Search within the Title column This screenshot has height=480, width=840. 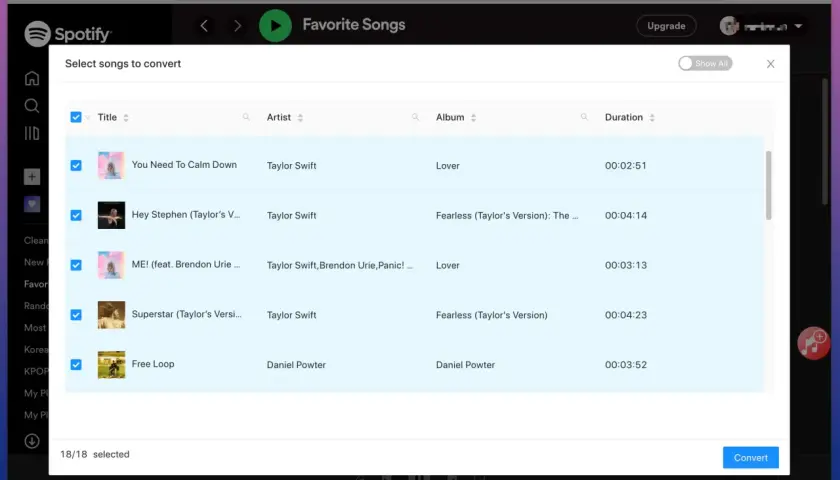[246, 117]
